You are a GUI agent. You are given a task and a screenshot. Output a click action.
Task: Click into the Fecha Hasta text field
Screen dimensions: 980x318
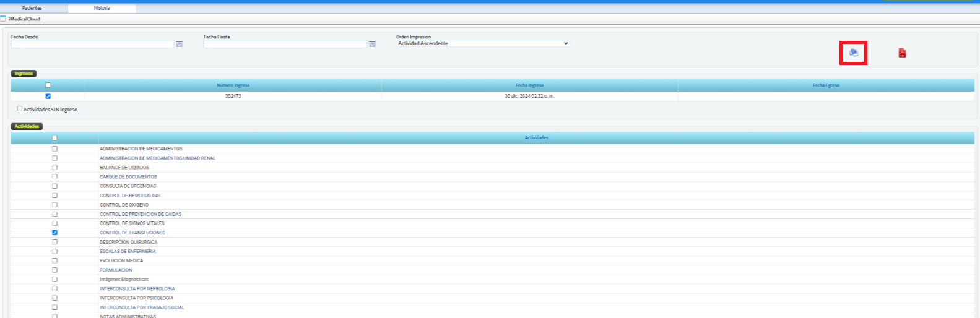285,45
